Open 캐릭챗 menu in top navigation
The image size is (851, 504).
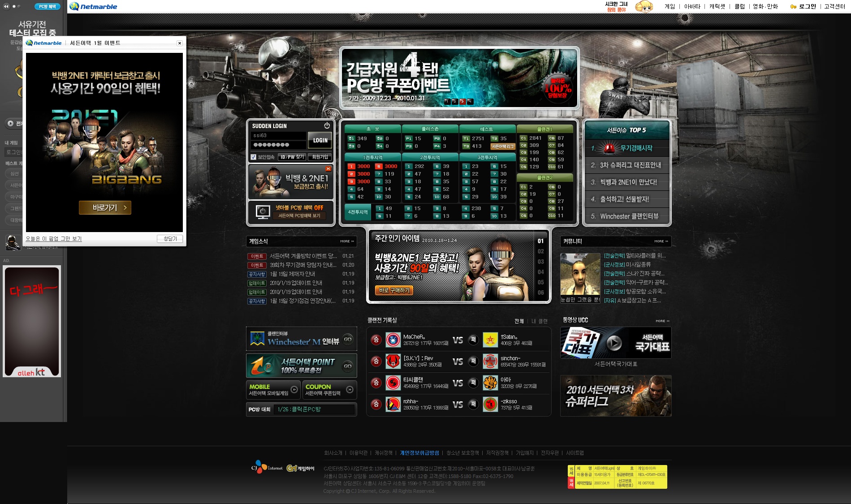[x=717, y=6]
